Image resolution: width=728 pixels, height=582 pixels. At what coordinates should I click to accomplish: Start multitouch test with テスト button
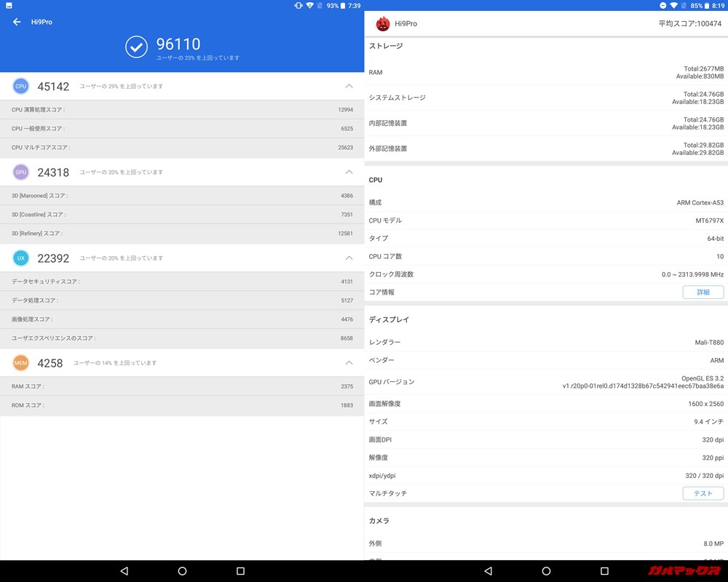(703, 493)
